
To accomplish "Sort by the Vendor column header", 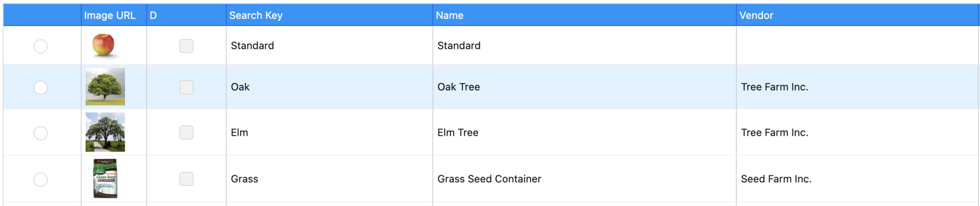I will [x=756, y=15].
